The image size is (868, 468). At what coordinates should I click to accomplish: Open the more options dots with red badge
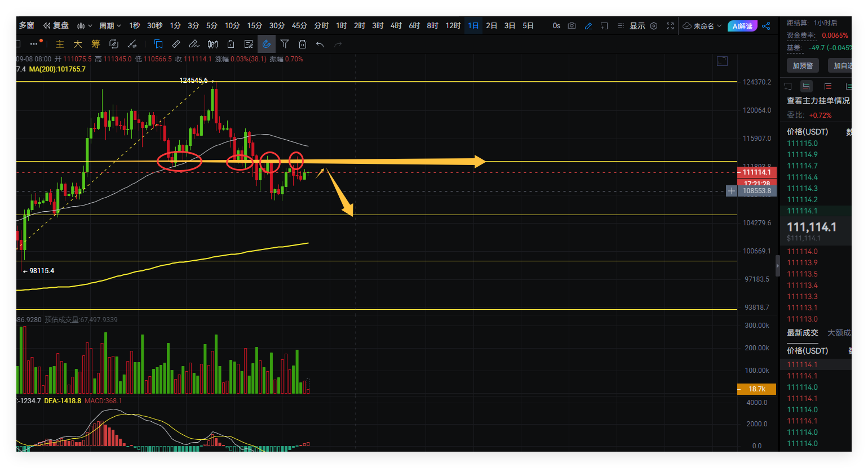pos(36,43)
